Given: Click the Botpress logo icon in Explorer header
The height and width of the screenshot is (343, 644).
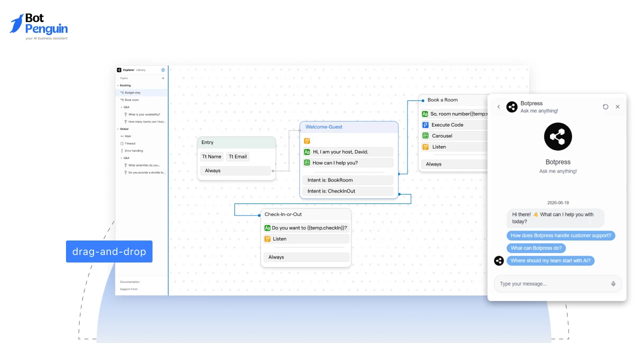Looking at the screenshot, I should 119,70.
